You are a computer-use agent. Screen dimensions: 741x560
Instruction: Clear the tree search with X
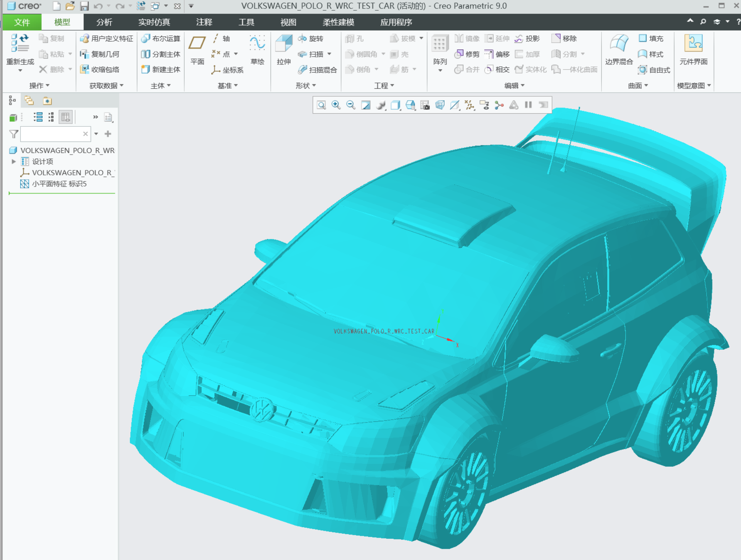(x=85, y=134)
